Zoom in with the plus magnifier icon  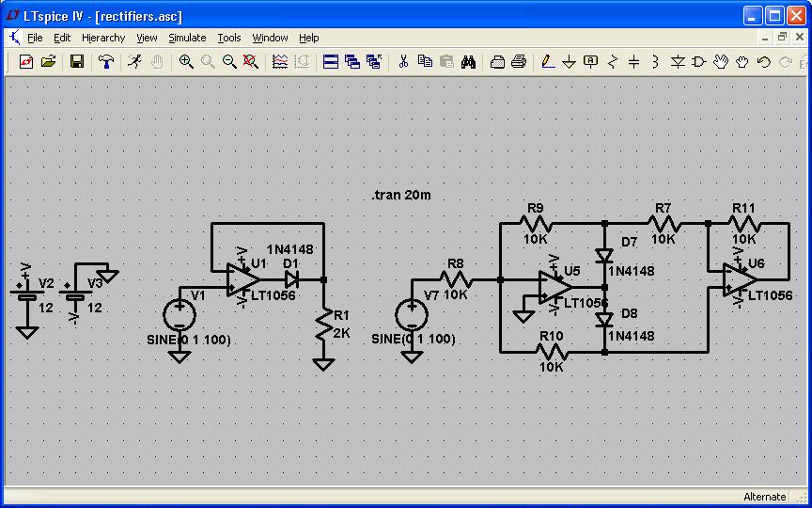186,62
